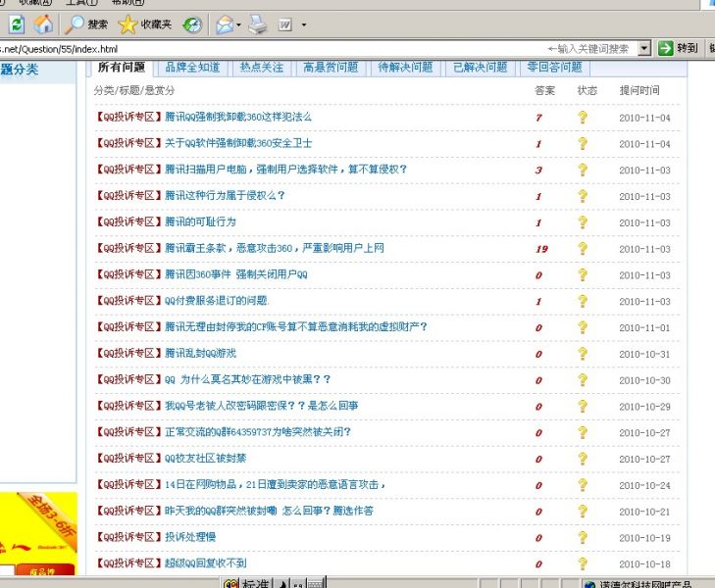This screenshot has height=588, width=715.
Task: Click status icon in 投诉处理慢 row
Action: [x=583, y=537]
